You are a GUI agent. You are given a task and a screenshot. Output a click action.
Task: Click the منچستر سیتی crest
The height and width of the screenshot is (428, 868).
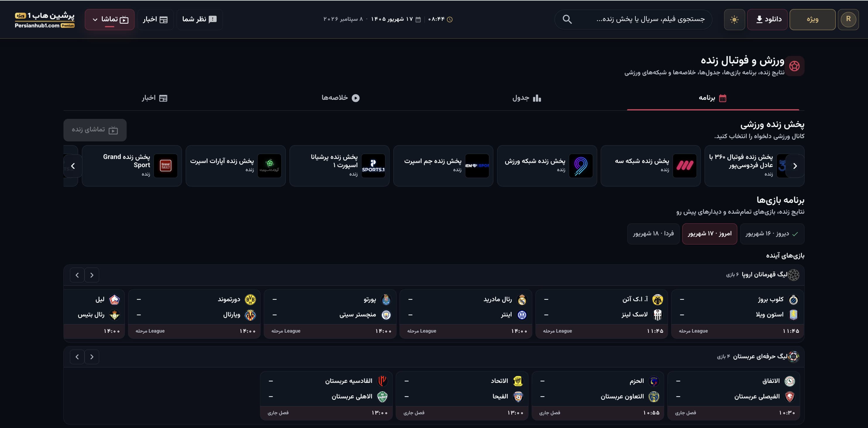[386, 315]
